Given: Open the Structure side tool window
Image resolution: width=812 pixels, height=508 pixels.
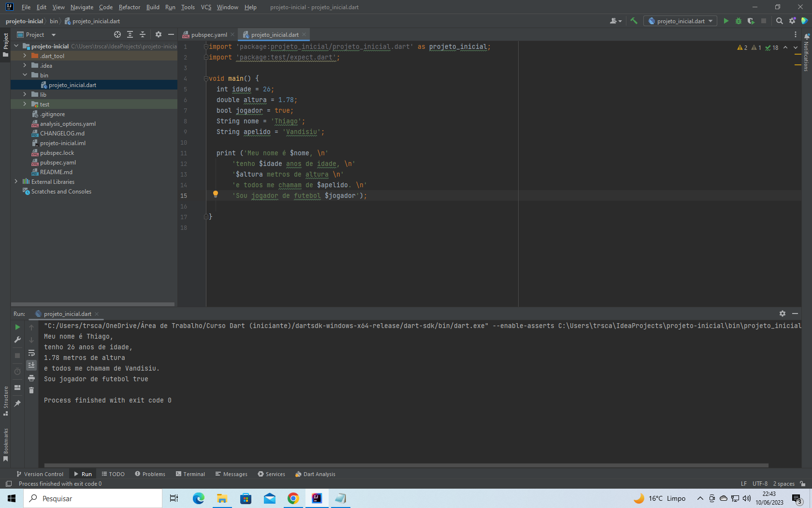Looking at the screenshot, I should [x=5, y=401].
